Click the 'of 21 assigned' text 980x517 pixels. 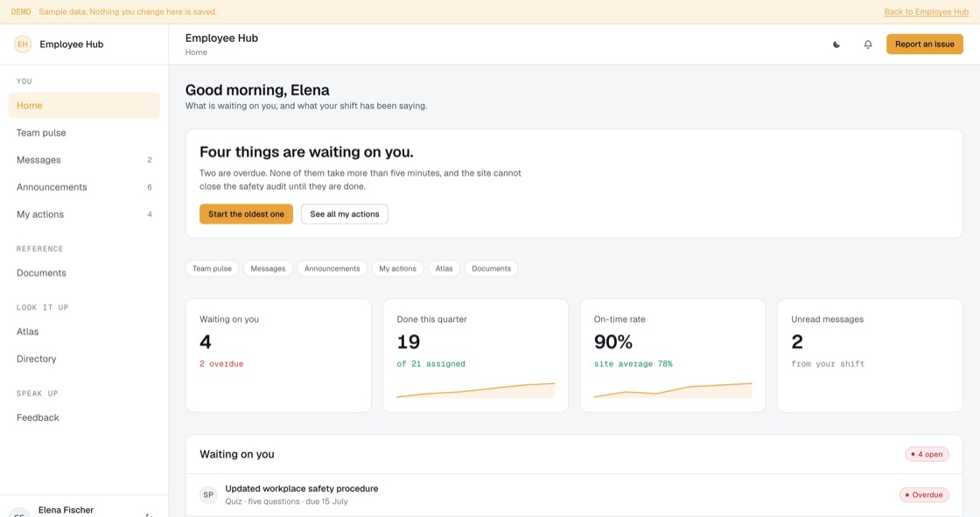coord(430,364)
